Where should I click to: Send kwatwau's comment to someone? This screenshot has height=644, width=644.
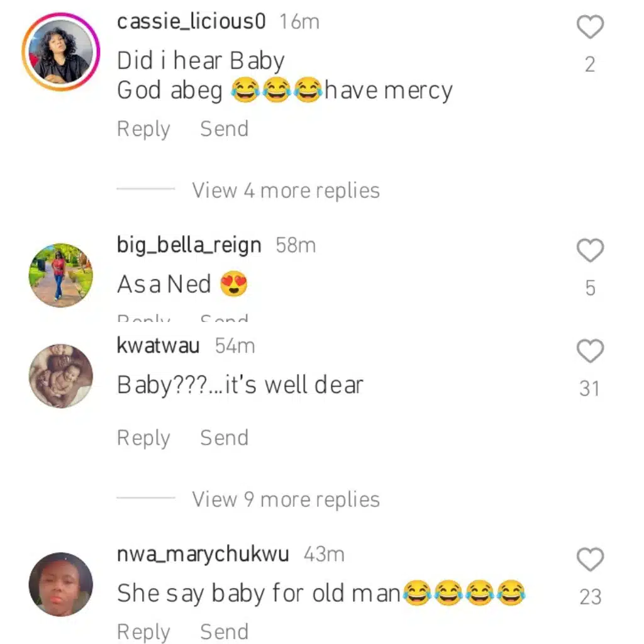[x=224, y=438]
